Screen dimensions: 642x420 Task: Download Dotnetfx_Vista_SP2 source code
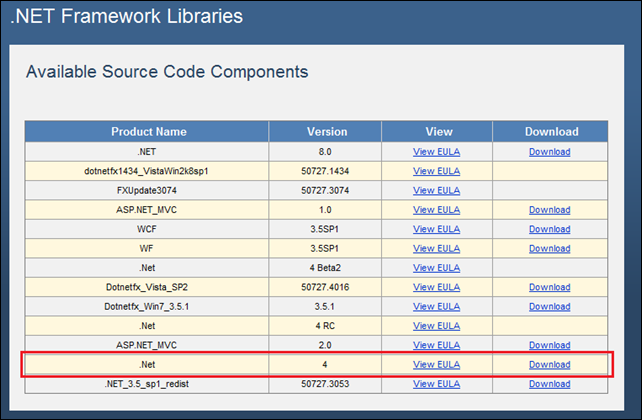point(549,287)
